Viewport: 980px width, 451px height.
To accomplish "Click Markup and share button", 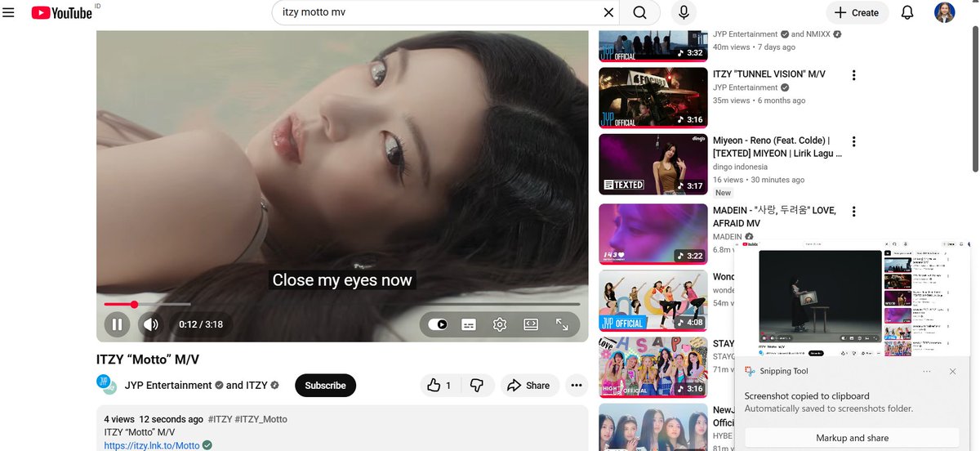I will pyautogui.click(x=852, y=438).
